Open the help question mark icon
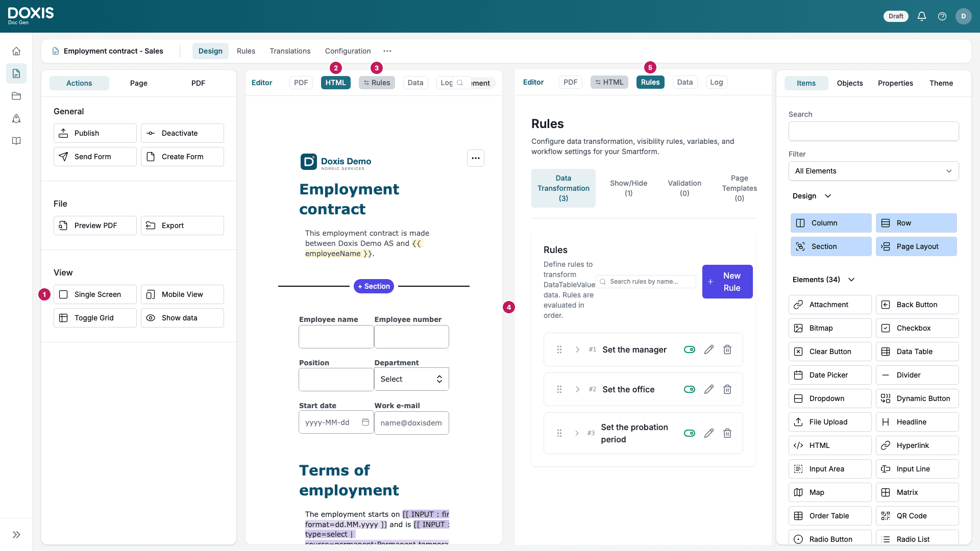The height and width of the screenshot is (551, 980). [x=942, y=16]
